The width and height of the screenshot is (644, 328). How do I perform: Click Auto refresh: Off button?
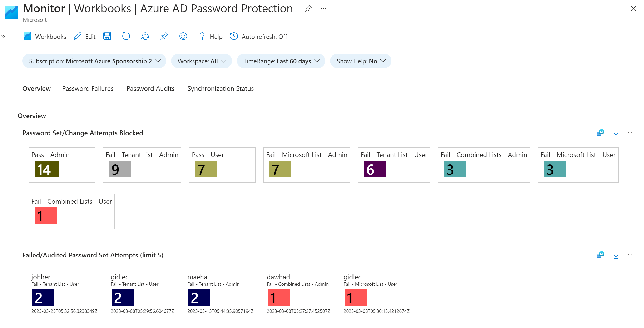[x=258, y=37]
